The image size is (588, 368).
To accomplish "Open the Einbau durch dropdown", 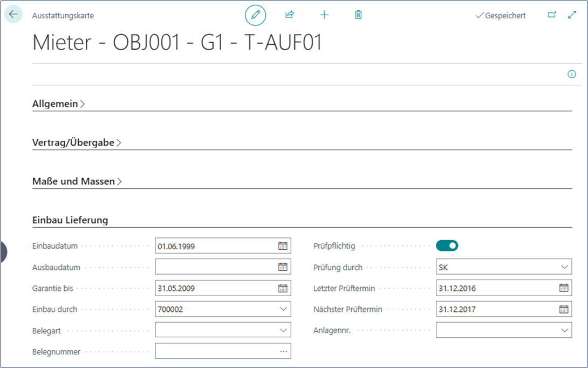I will click(x=283, y=309).
